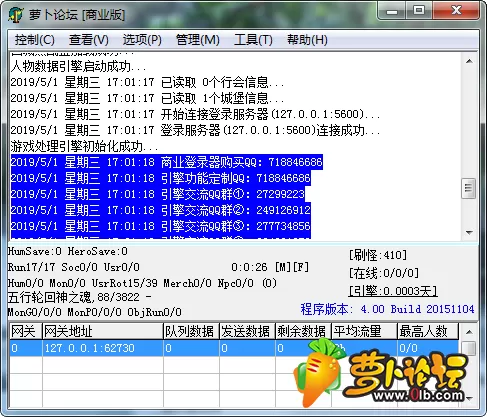Click gateway list scrollbar down arrow
Image resolution: width=487 pixels, height=417 pixels.
click(469, 399)
